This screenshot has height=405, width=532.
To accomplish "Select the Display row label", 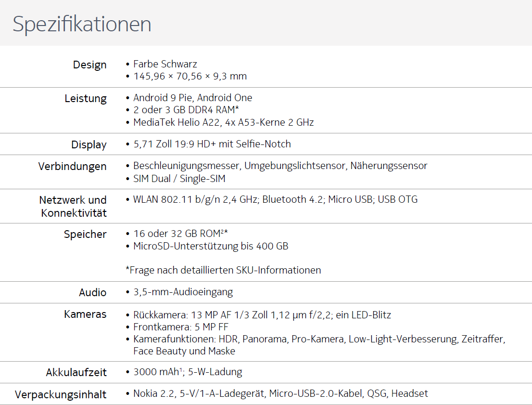I will (89, 145).
